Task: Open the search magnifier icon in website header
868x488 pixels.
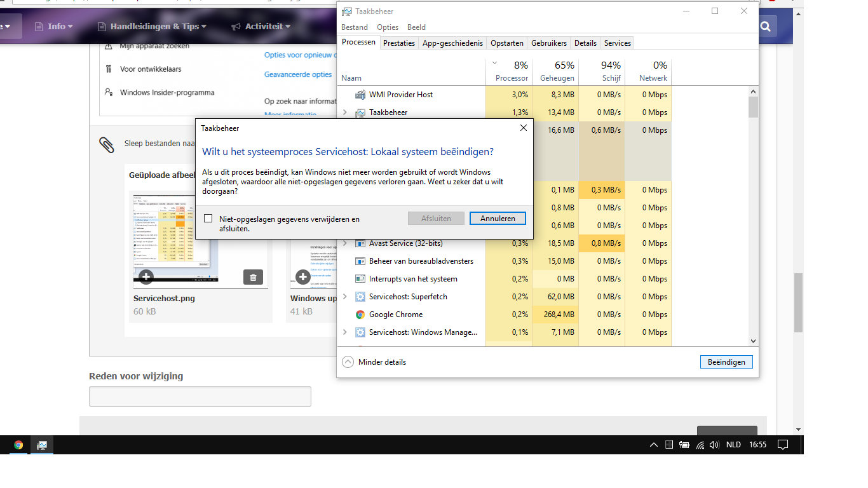Action: point(765,26)
